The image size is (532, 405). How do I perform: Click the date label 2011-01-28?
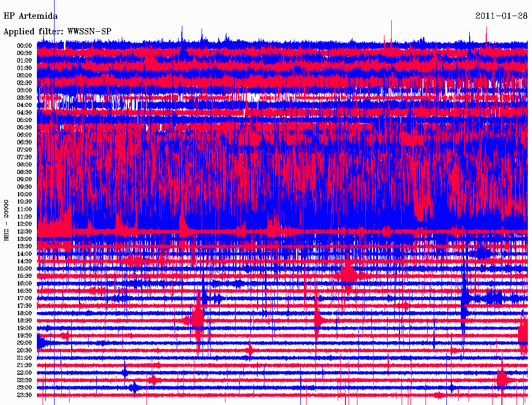click(501, 16)
